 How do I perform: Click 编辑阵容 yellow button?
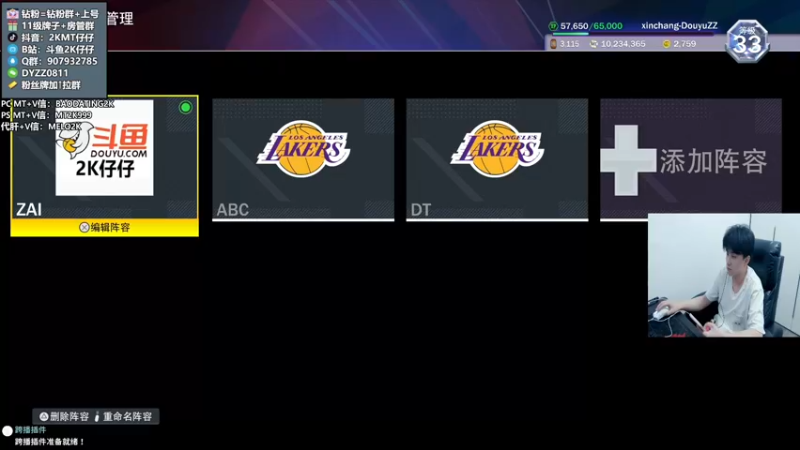pos(105,228)
